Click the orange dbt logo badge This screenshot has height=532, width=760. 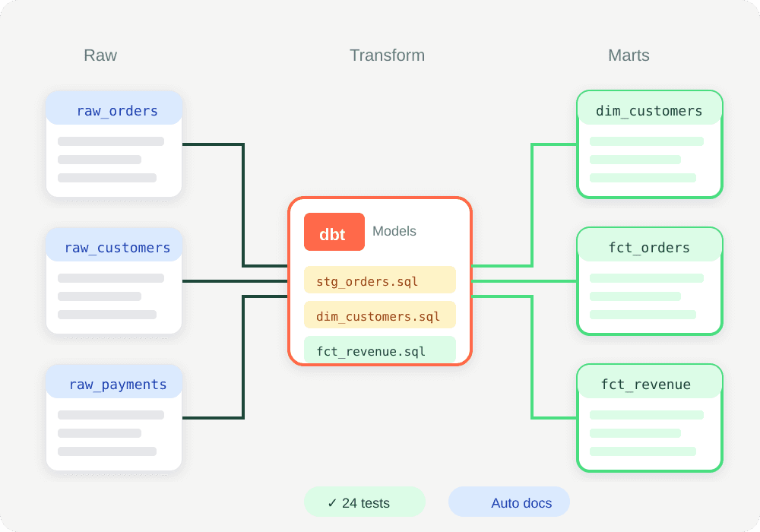[334, 232]
